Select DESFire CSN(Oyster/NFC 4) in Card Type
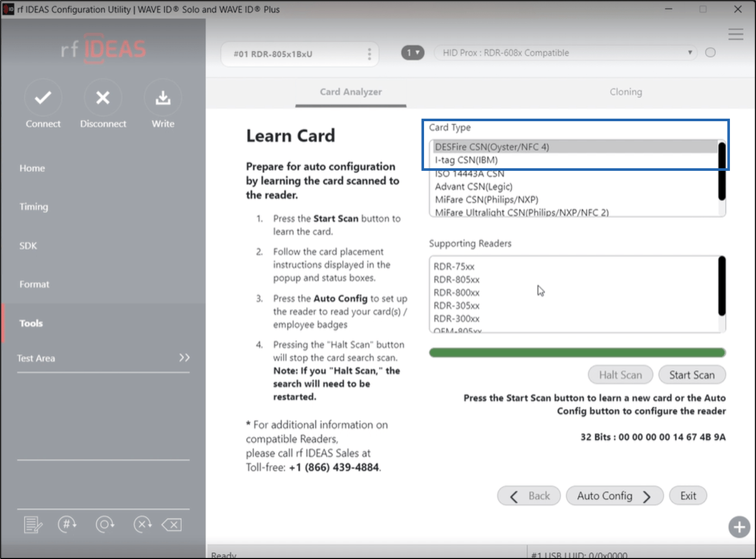This screenshot has width=756, height=559. (x=575, y=147)
